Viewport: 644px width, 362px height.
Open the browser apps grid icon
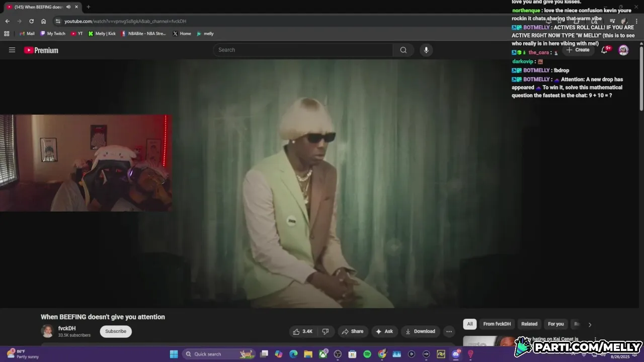point(7,34)
